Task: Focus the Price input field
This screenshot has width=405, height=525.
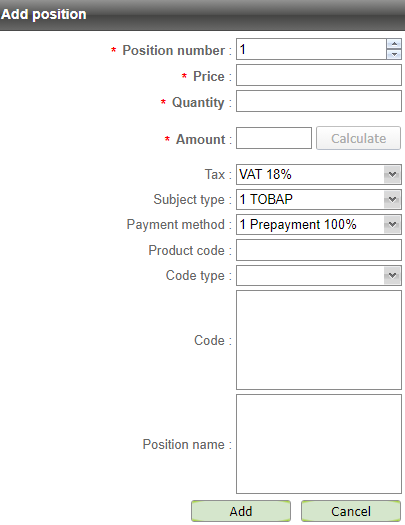Action: pos(319,75)
